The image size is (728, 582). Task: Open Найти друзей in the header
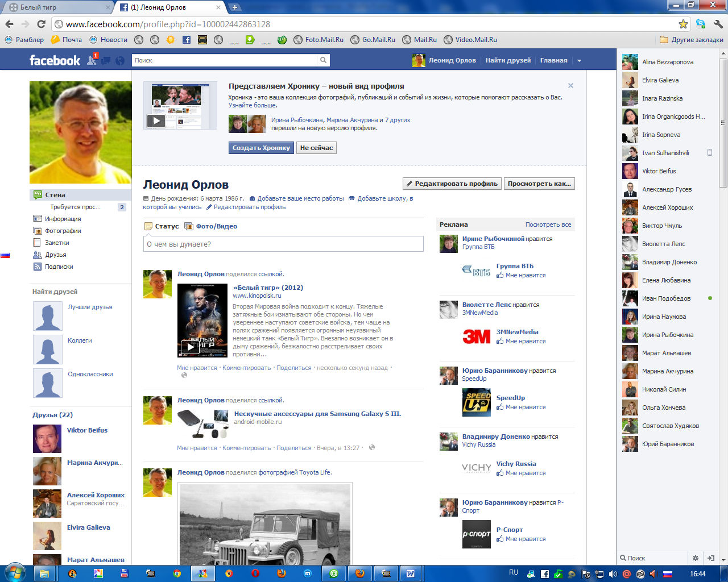pos(508,60)
